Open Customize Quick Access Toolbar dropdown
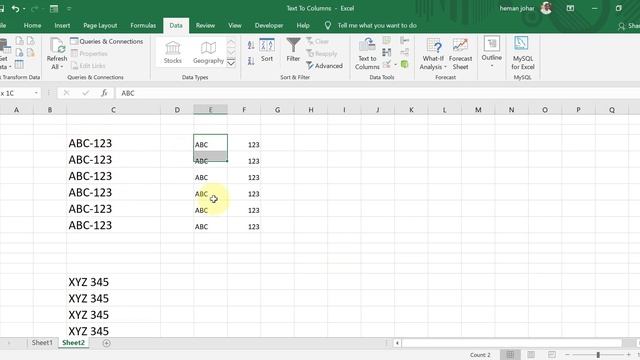This screenshot has width=640, height=360. [x=69, y=9]
